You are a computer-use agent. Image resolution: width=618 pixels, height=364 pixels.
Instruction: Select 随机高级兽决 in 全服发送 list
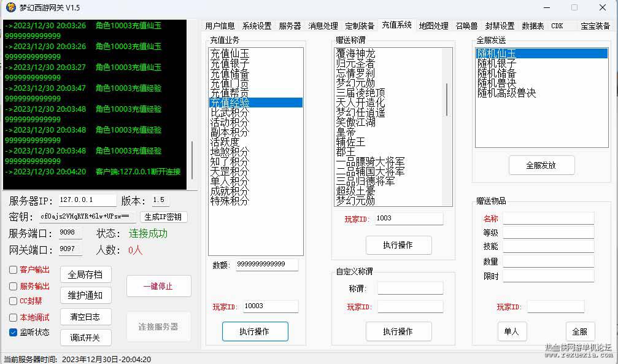(542, 93)
